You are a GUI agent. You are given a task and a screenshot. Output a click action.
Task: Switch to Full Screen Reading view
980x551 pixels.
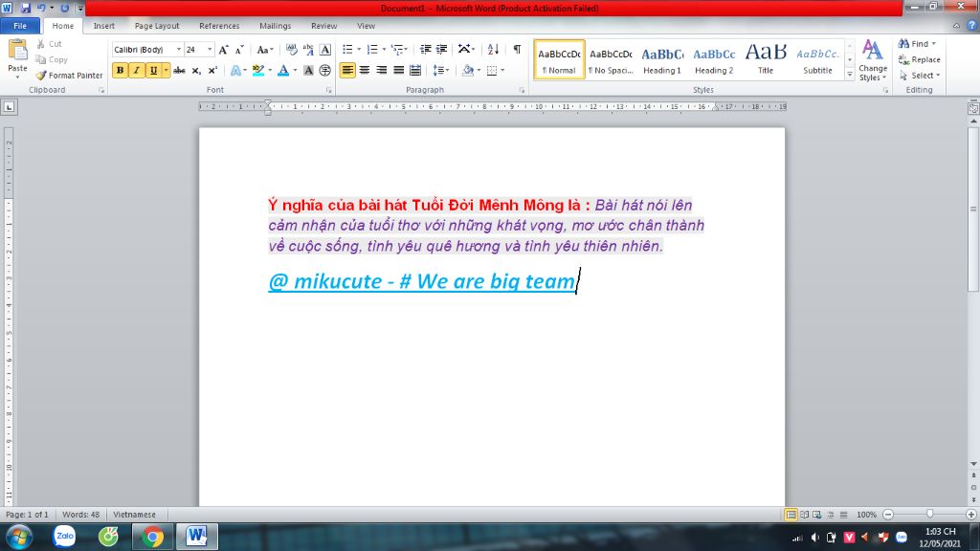point(804,514)
